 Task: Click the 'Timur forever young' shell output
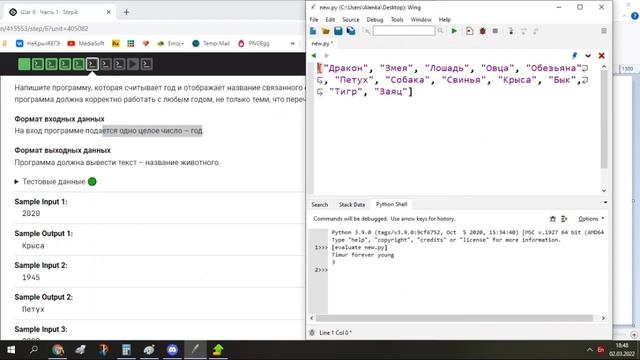pos(363,255)
